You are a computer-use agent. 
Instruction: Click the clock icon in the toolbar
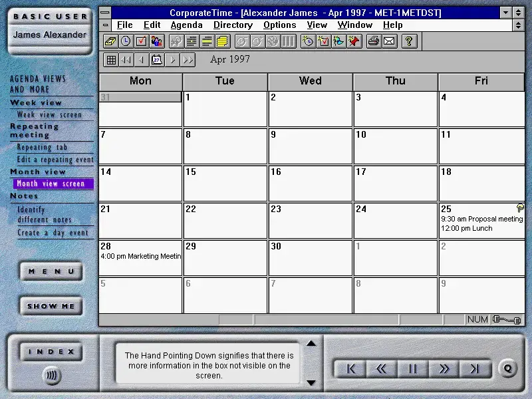coord(126,41)
